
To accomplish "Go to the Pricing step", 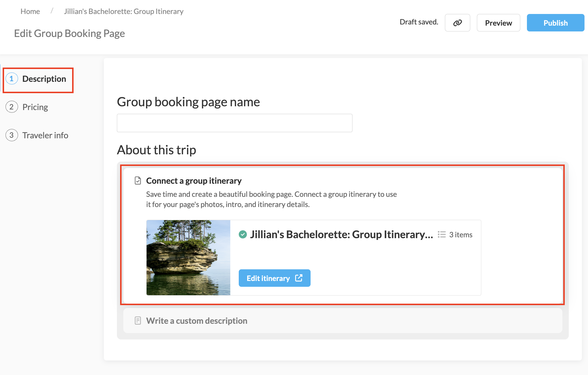I will click(x=35, y=107).
